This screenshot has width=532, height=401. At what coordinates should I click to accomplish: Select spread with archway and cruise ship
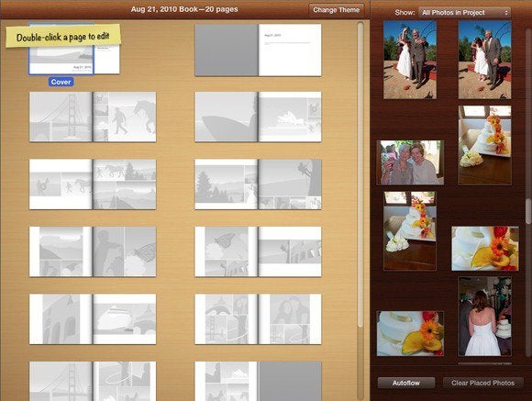[x=93, y=319]
